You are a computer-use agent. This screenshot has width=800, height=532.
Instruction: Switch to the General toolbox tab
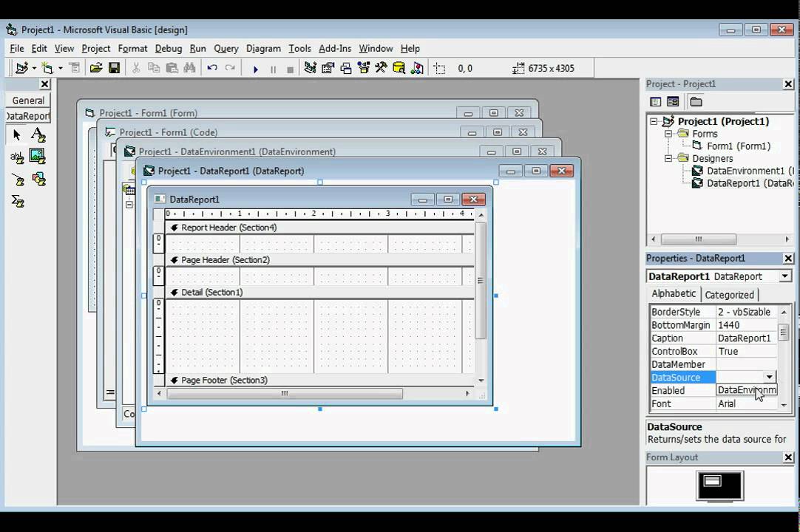point(28,100)
